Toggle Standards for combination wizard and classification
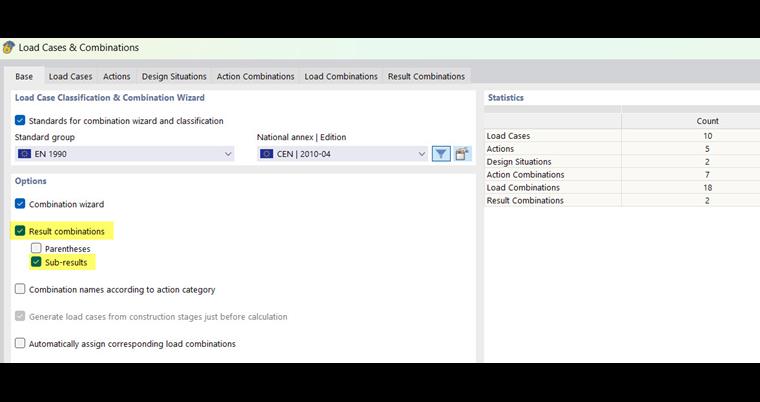 tap(20, 120)
